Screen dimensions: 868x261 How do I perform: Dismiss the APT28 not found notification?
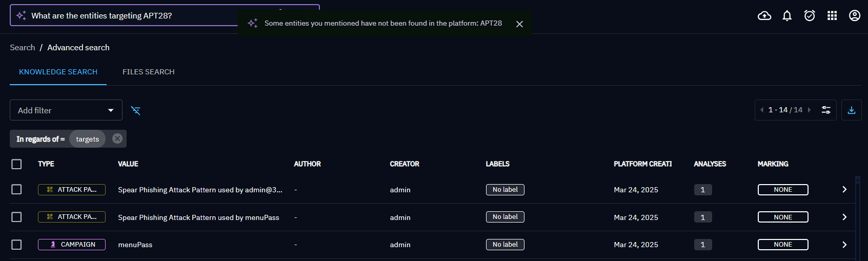click(519, 24)
